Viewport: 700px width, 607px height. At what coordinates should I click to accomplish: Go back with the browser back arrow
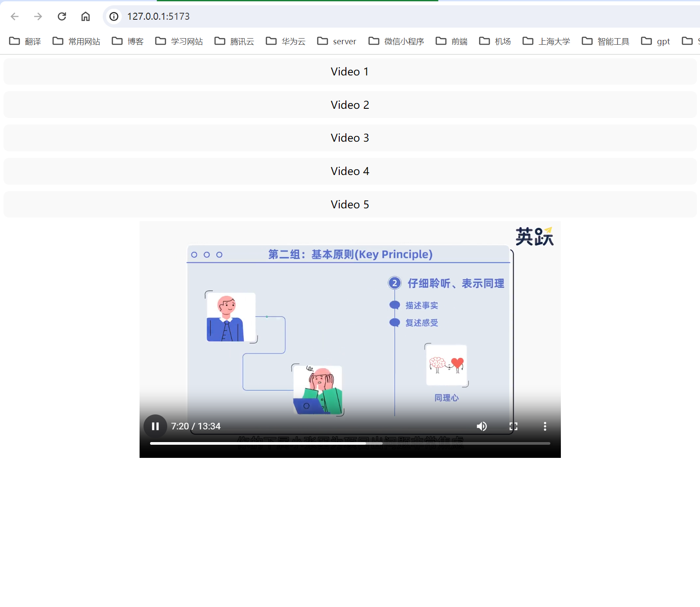[14, 16]
